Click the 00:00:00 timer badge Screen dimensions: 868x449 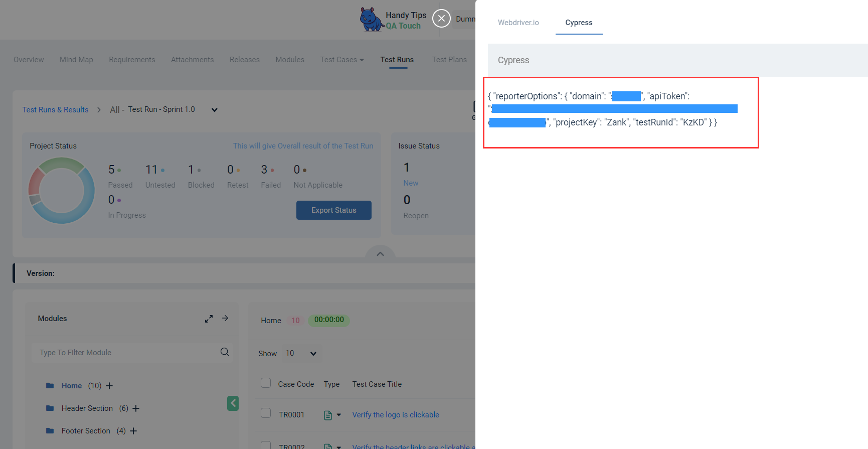(x=329, y=320)
